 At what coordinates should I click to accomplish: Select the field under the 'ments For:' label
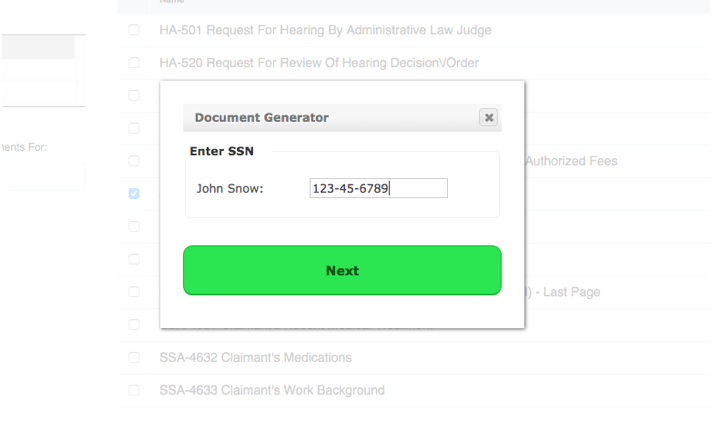coord(44,177)
